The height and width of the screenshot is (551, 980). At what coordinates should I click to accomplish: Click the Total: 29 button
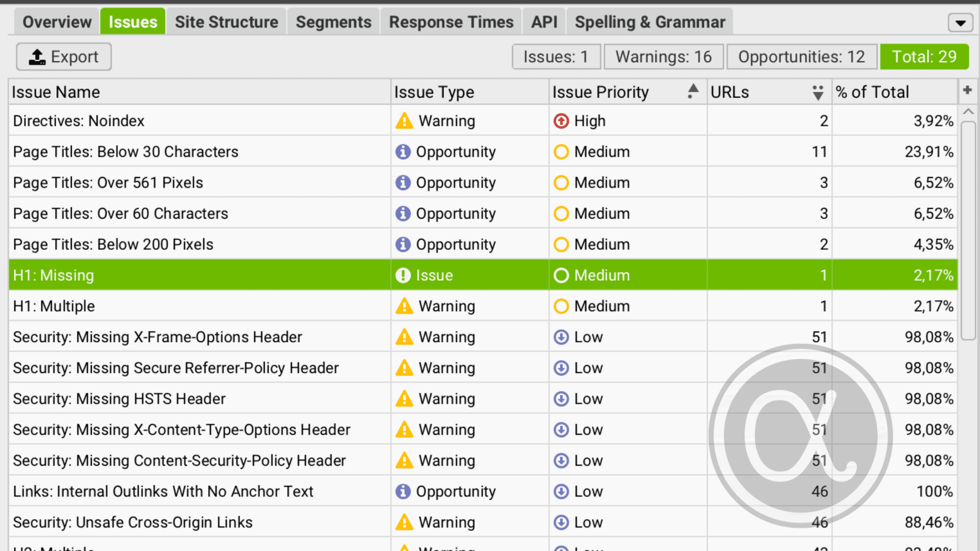pyautogui.click(x=924, y=56)
